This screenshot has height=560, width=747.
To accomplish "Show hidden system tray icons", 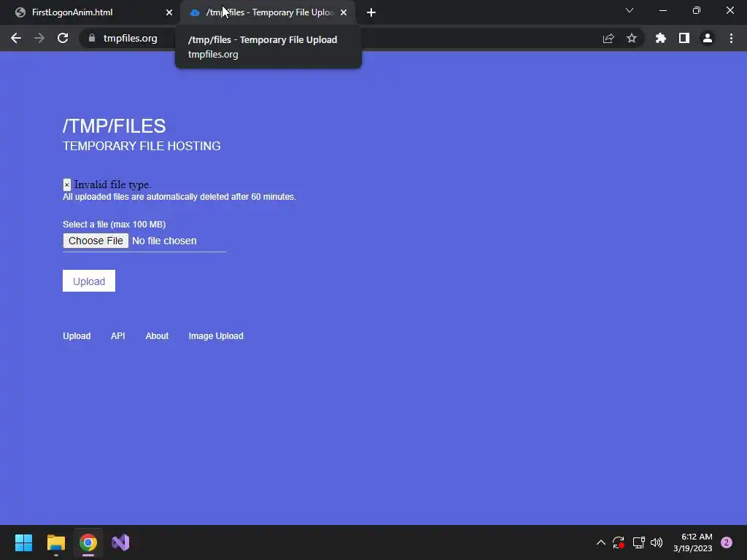I will (x=601, y=542).
